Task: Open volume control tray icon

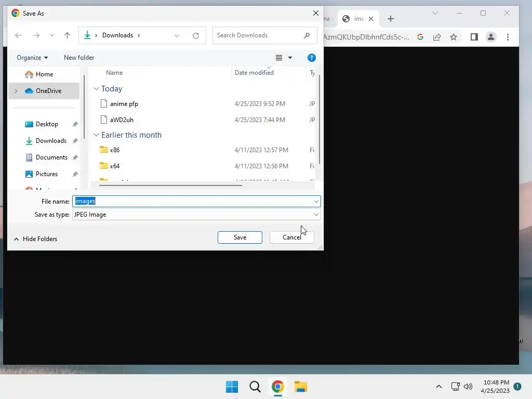Action: 468,387
